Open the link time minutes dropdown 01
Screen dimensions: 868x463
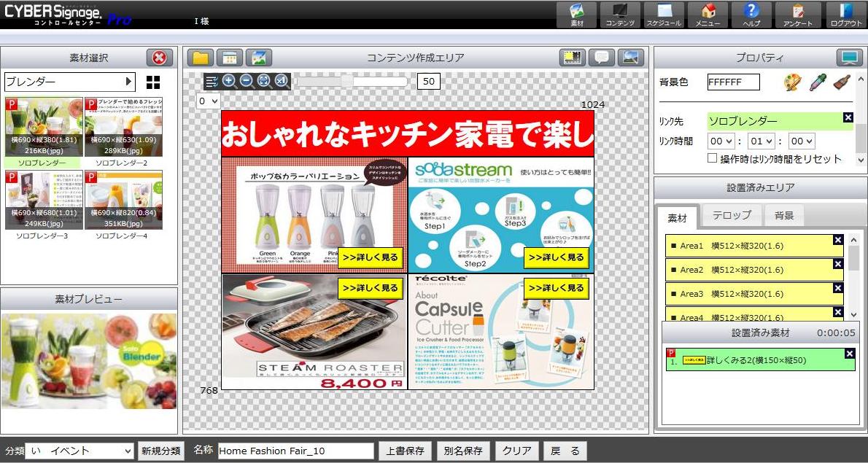point(762,141)
